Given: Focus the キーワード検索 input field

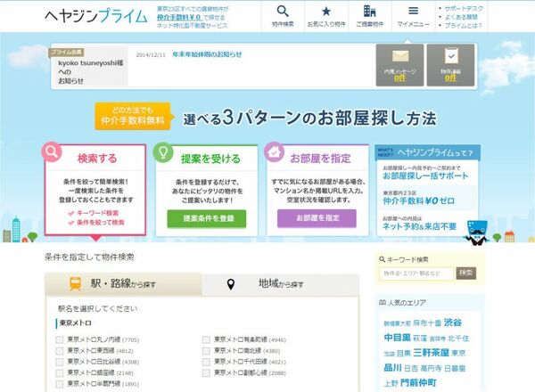Looking at the screenshot, I should [x=416, y=274].
